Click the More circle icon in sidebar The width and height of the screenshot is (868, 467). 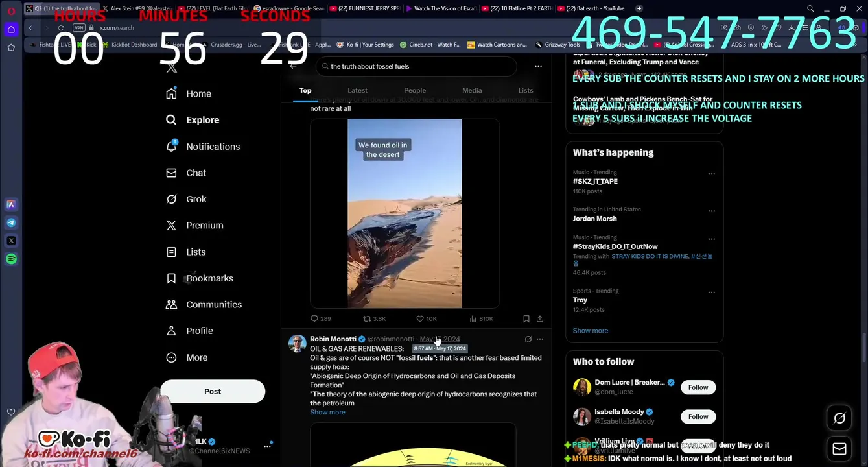(x=171, y=357)
